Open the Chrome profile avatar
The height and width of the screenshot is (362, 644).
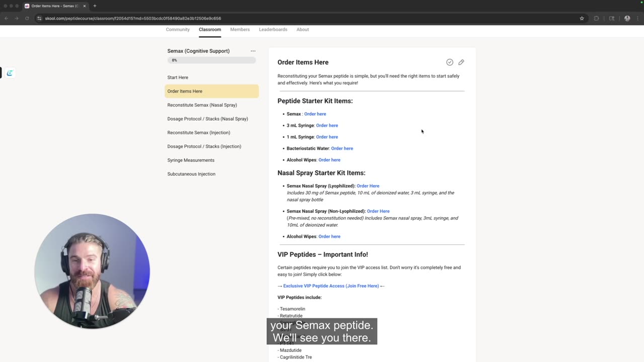(x=627, y=18)
